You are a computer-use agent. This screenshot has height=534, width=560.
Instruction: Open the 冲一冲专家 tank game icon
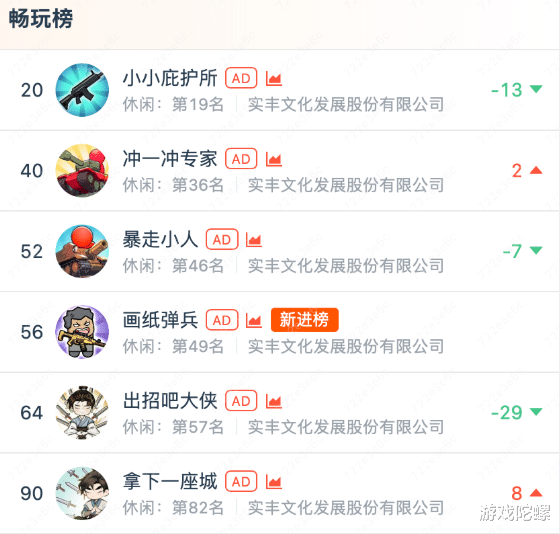(82, 171)
